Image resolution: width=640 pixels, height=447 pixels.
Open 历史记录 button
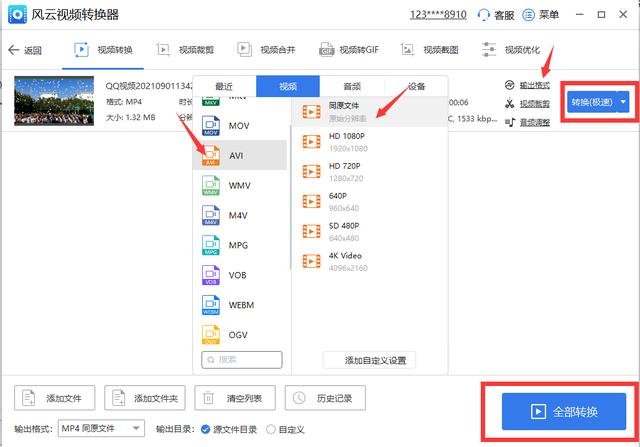click(x=325, y=398)
